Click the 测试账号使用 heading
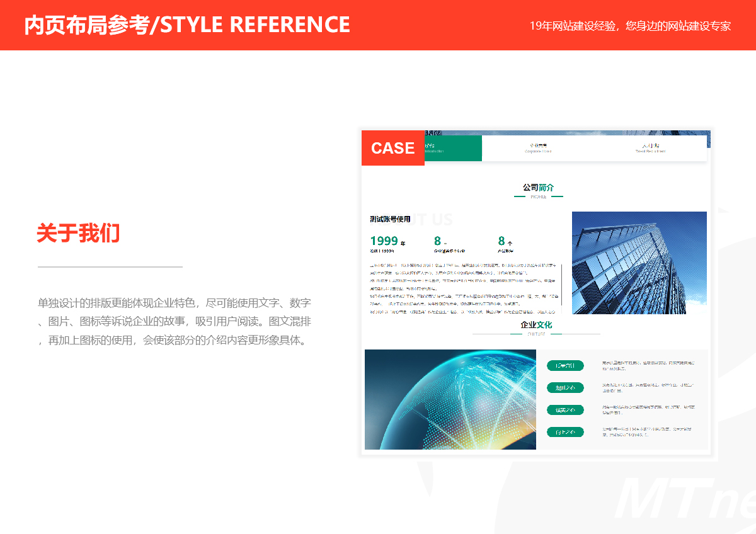Viewport: 756px width, 534px height. pos(390,219)
